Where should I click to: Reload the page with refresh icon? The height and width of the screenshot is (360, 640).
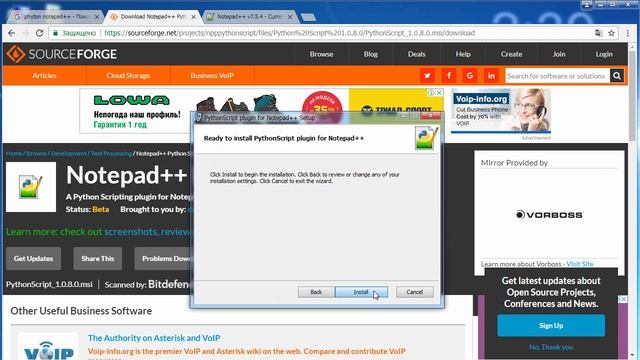click(x=39, y=33)
